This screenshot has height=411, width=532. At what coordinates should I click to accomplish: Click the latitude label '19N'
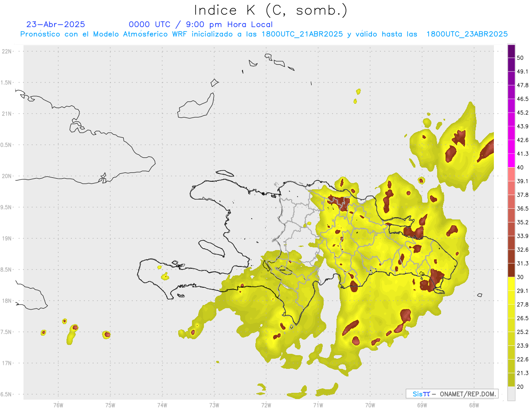[7, 239]
